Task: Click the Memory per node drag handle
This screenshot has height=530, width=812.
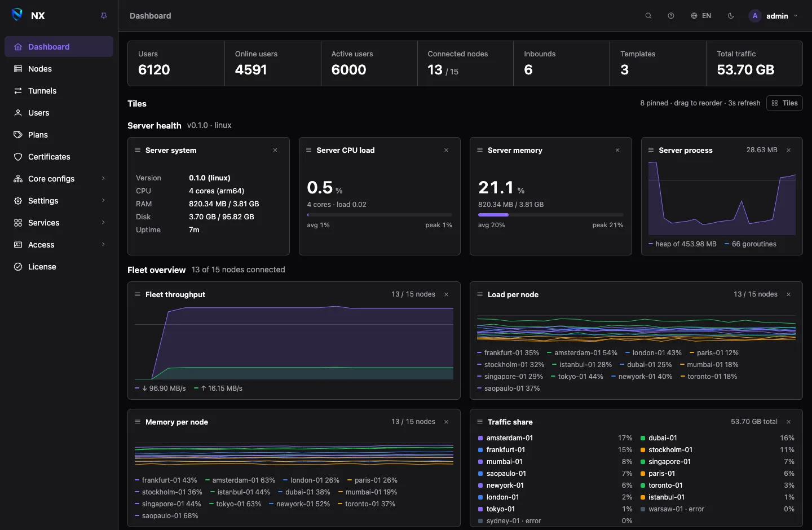Action: pos(138,422)
